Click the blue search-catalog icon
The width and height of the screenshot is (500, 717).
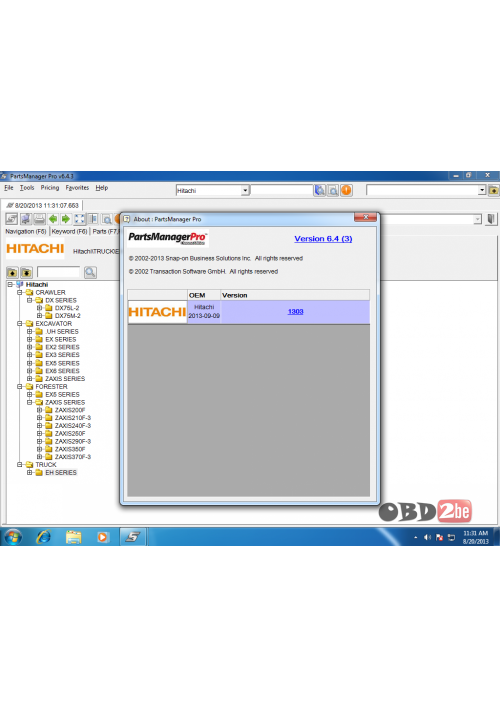pyautogui.click(x=320, y=190)
